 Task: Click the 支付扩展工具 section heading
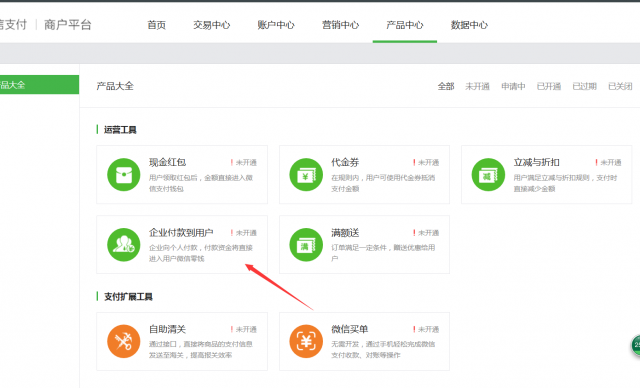pos(128,297)
